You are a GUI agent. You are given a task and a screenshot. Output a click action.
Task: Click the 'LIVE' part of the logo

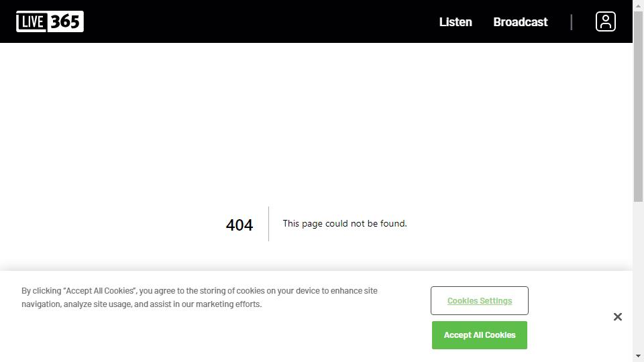(32, 22)
